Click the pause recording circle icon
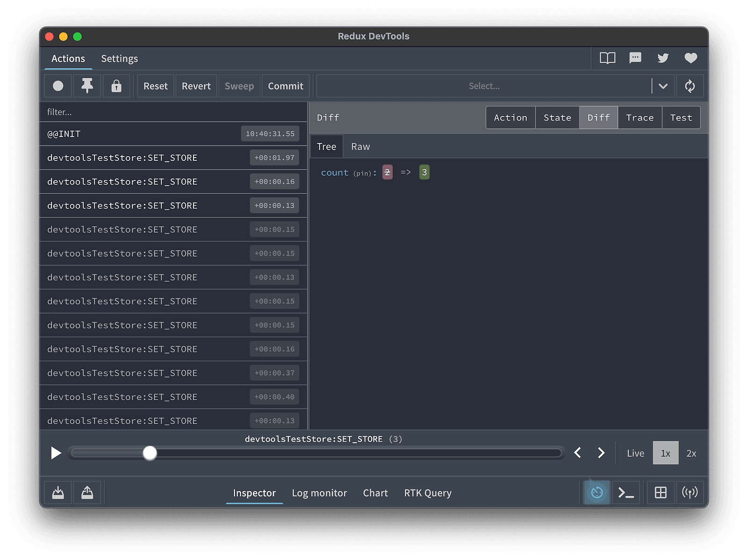This screenshot has height=560, width=748. [x=58, y=86]
